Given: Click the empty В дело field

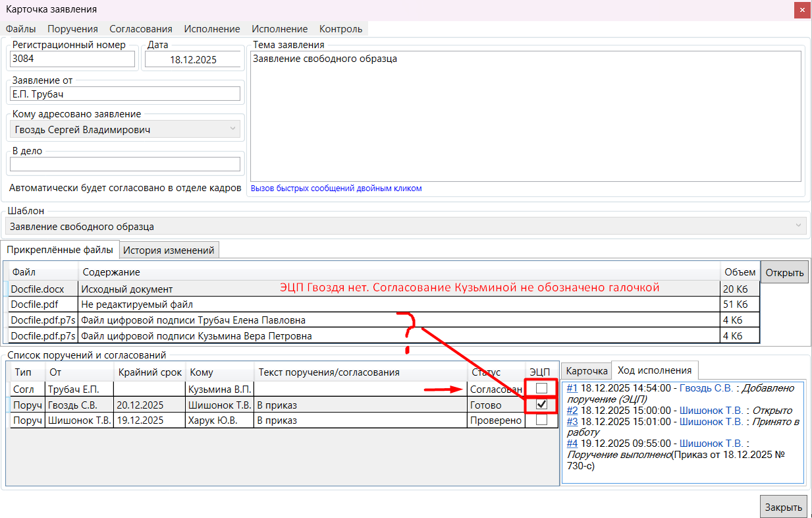Looking at the screenshot, I should tap(125, 164).
